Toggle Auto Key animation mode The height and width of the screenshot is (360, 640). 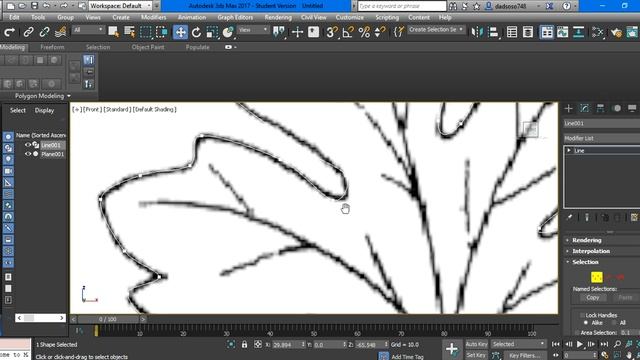coord(476,344)
